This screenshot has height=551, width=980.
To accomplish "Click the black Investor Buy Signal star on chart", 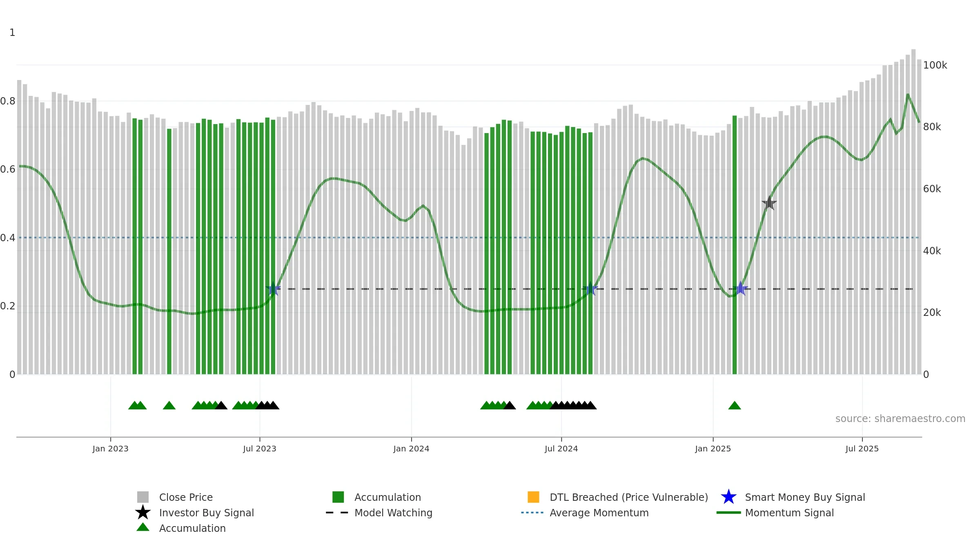I will (x=769, y=203).
